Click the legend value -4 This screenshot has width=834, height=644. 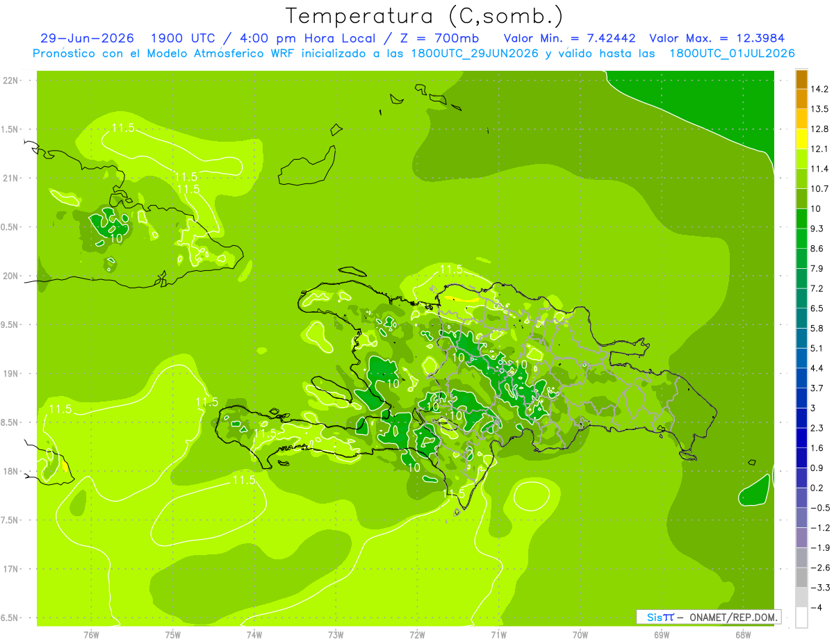point(816,608)
